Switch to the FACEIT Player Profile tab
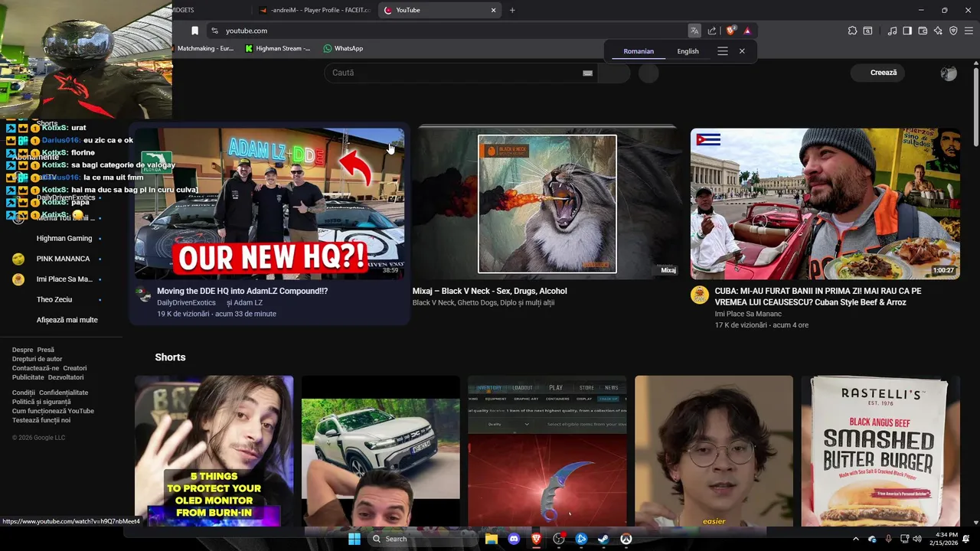This screenshot has height=551, width=980. click(315, 10)
